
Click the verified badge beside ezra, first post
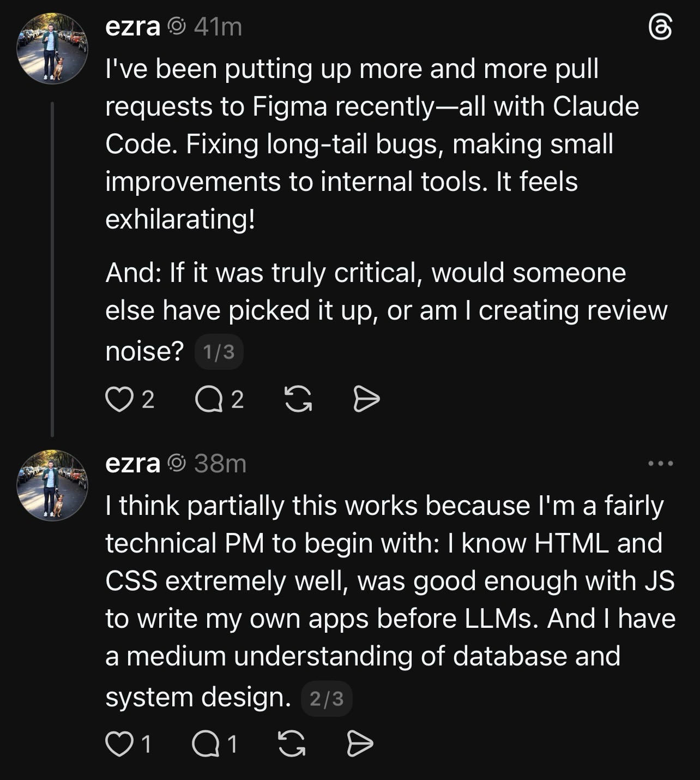[x=177, y=27]
